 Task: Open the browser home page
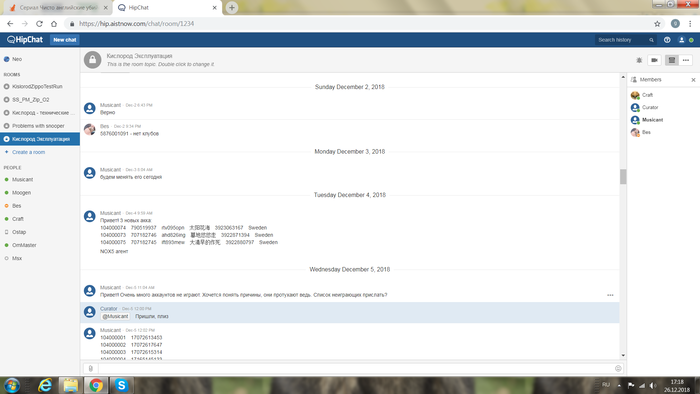[x=54, y=24]
